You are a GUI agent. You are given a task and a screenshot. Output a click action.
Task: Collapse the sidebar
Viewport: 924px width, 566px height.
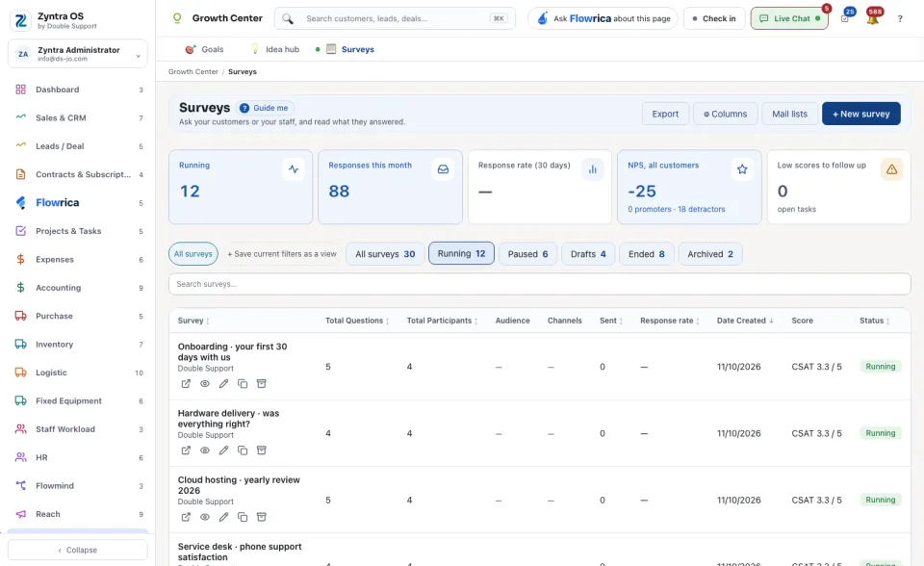78,550
